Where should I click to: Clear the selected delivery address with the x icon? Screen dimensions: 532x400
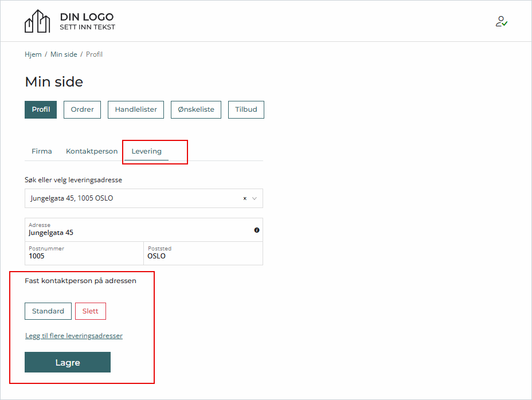(244, 198)
